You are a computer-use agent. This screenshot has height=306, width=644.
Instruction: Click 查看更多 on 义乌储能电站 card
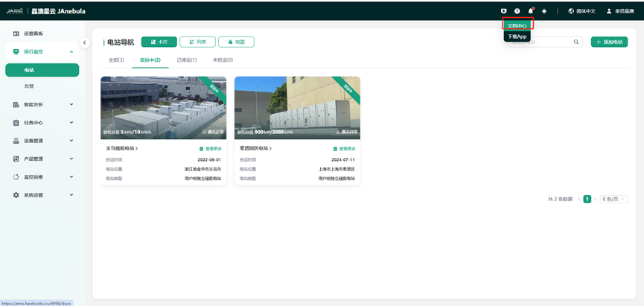pyautogui.click(x=210, y=149)
